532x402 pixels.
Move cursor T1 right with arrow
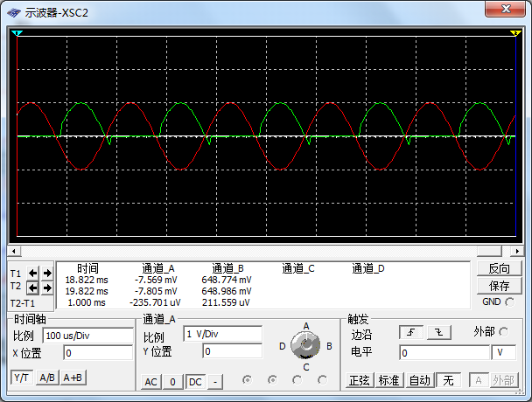(47, 273)
